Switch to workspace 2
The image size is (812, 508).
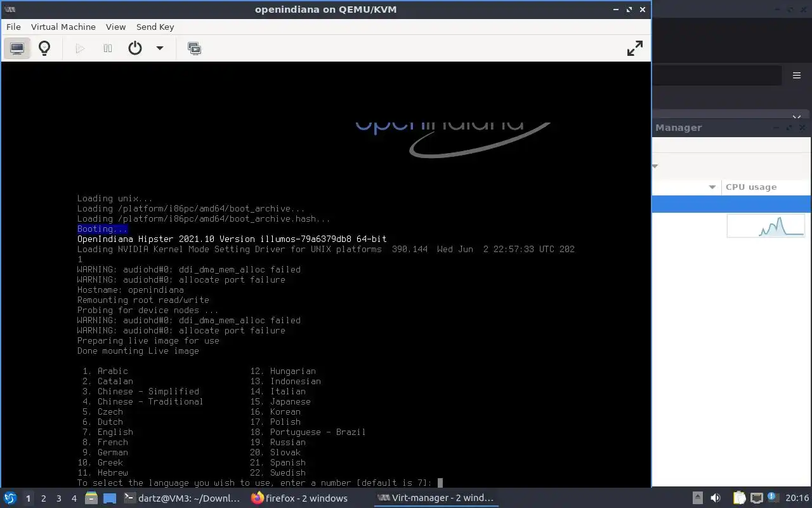click(x=43, y=498)
